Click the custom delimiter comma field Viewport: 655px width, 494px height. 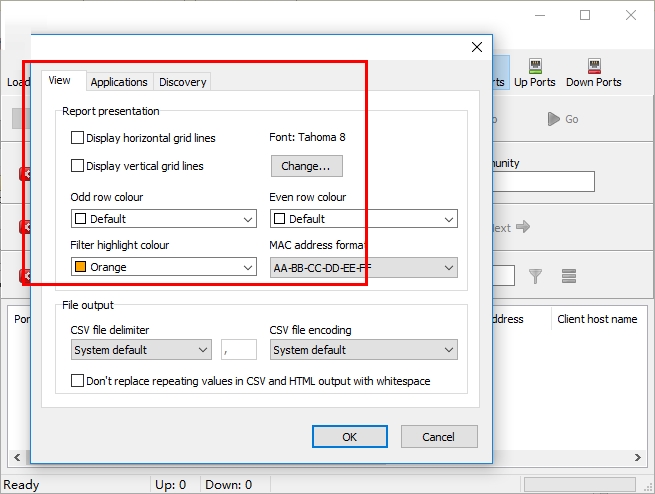coord(239,350)
